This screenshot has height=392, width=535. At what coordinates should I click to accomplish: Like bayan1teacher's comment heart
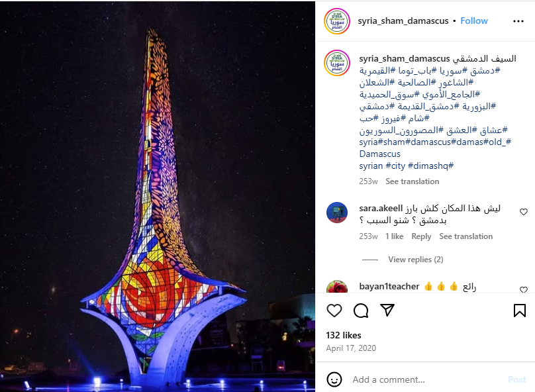coord(523,289)
